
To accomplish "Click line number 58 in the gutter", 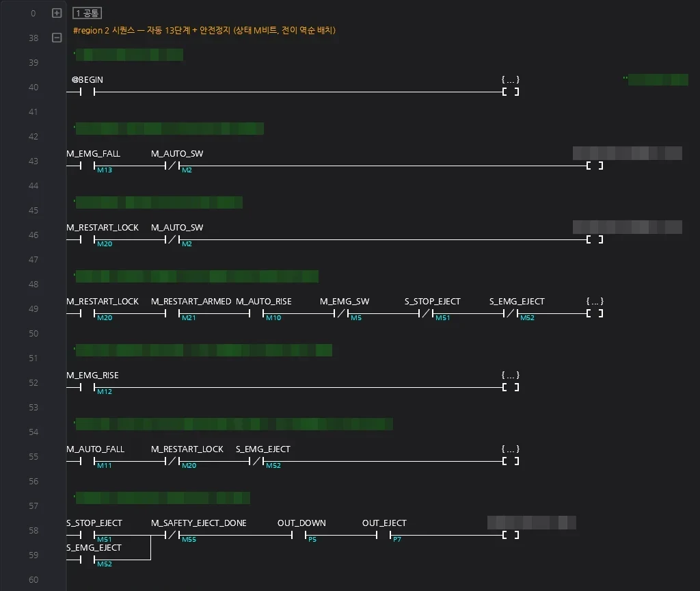I will click(x=33, y=530).
